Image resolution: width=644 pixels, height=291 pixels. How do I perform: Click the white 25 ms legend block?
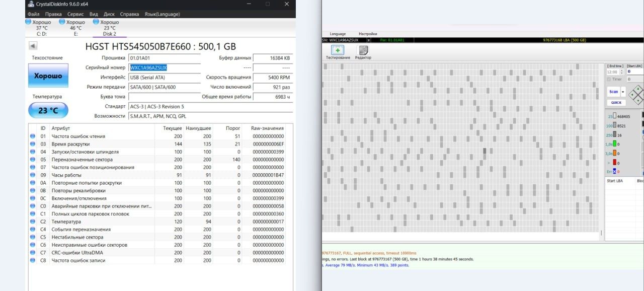pyautogui.click(x=615, y=116)
